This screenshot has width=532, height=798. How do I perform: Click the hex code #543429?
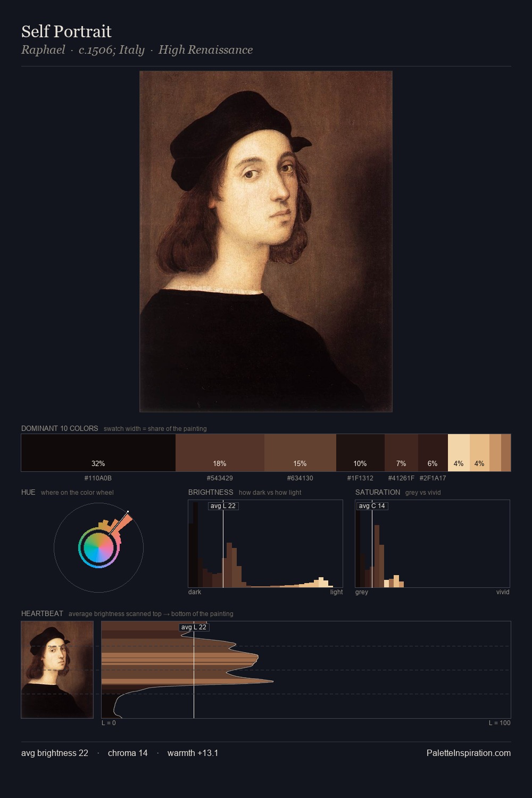[x=220, y=478]
